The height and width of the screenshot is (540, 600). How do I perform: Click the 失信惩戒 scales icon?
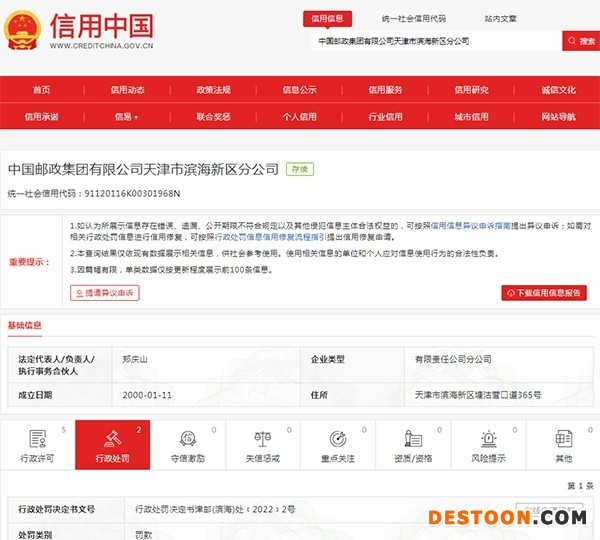click(263, 439)
